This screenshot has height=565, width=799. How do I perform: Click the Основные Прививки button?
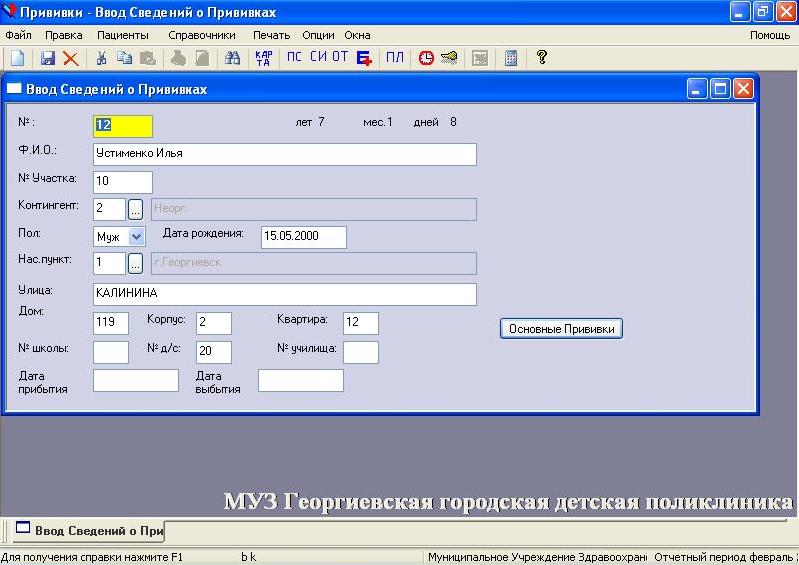coord(561,329)
